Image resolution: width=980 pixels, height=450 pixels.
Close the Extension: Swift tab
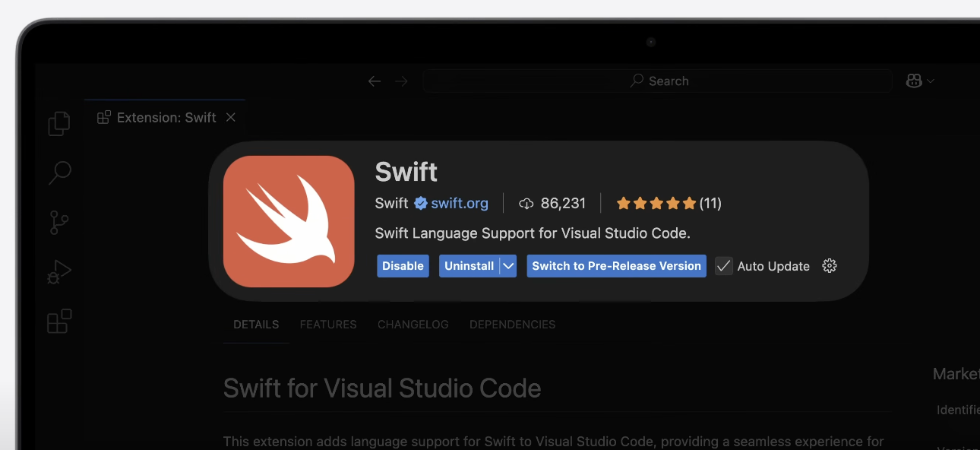pos(231,117)
